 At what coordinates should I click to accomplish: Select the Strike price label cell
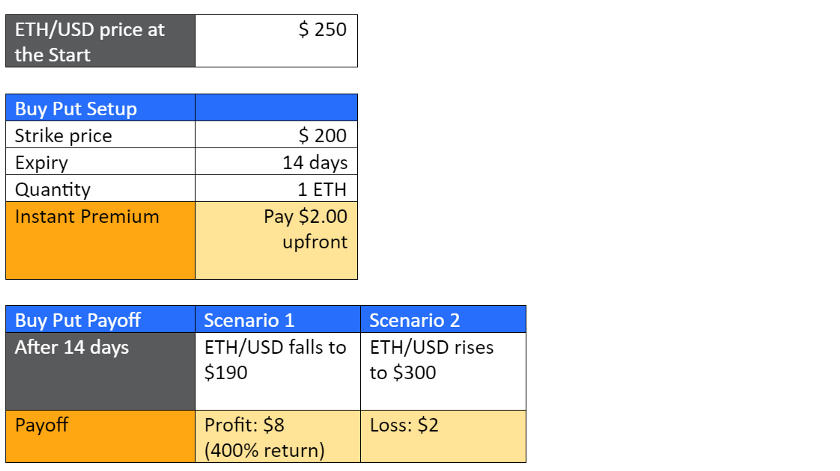tap(100, 135)
